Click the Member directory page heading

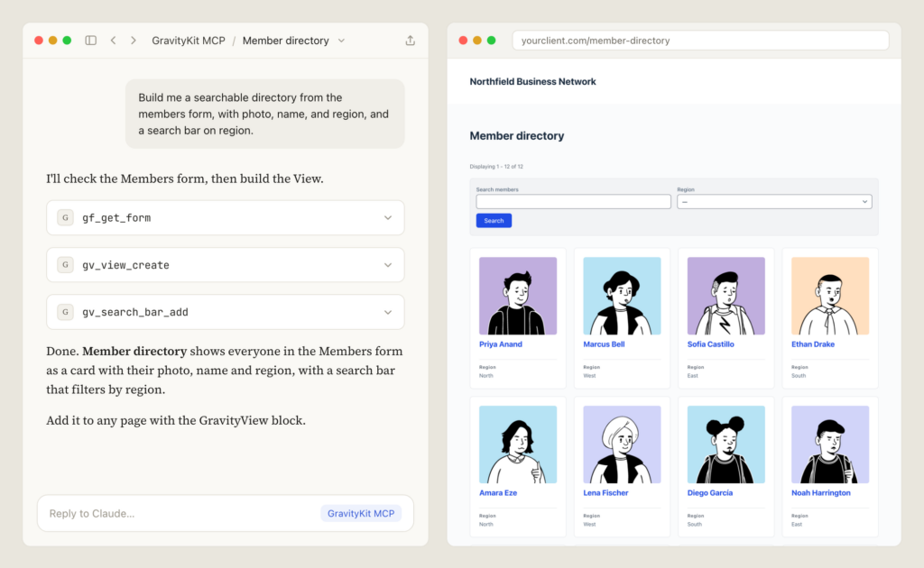click(517, 136)
